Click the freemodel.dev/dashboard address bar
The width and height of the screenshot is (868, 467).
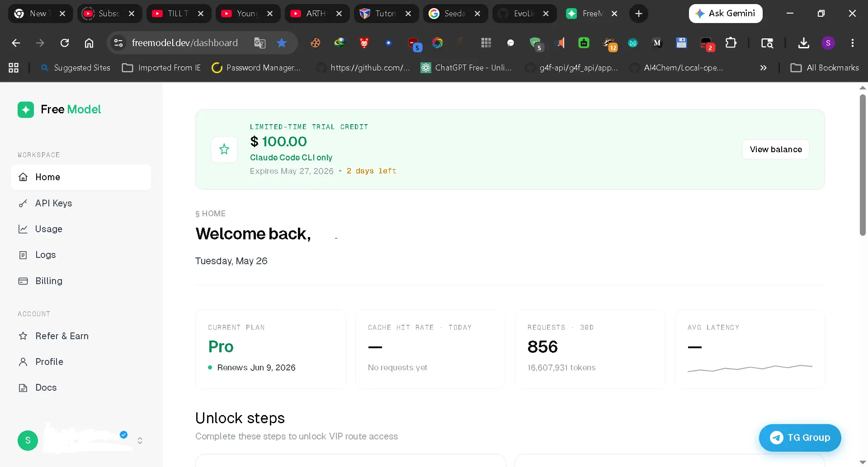184,43
